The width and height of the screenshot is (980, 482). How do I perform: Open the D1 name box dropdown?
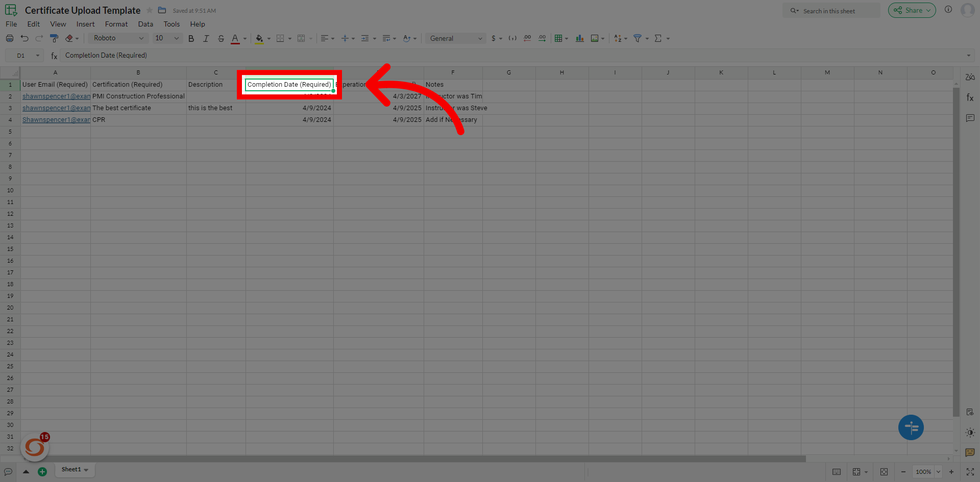click(x=37, y=56)
